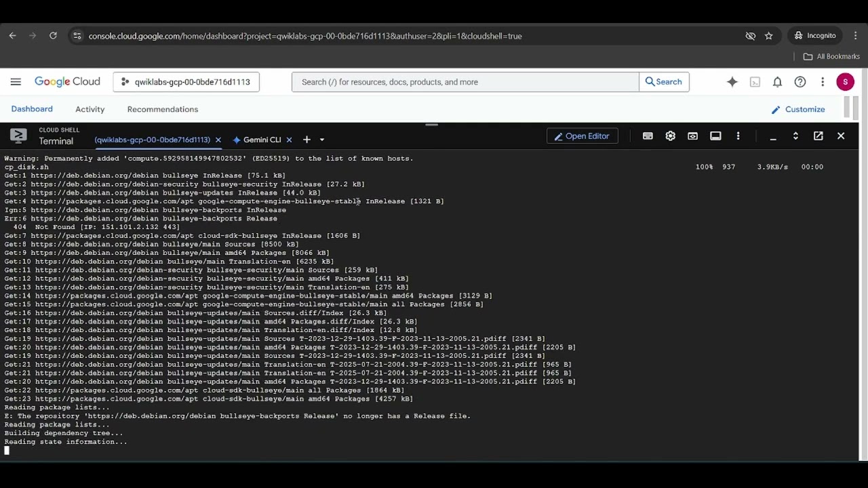Maximize the Cloud Shell panel height arrows
The width and height of the screenshot is (868, 488).
[x=795, y=136]
